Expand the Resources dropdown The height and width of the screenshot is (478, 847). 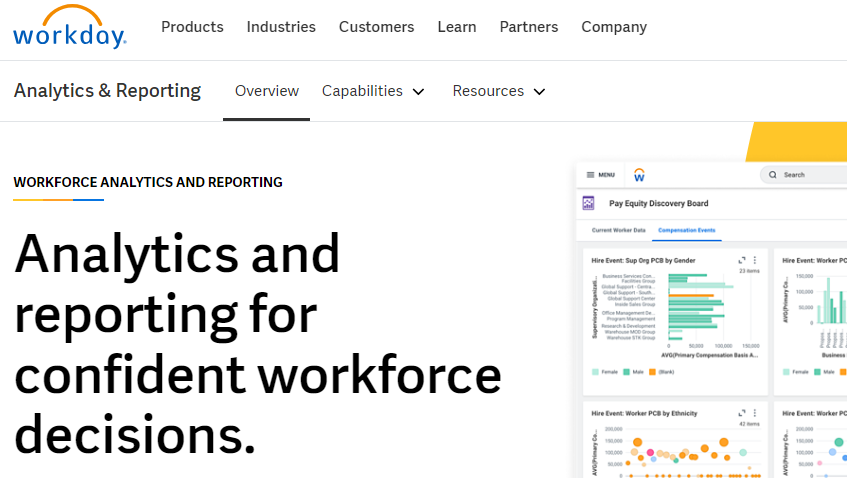pos(499,91)
